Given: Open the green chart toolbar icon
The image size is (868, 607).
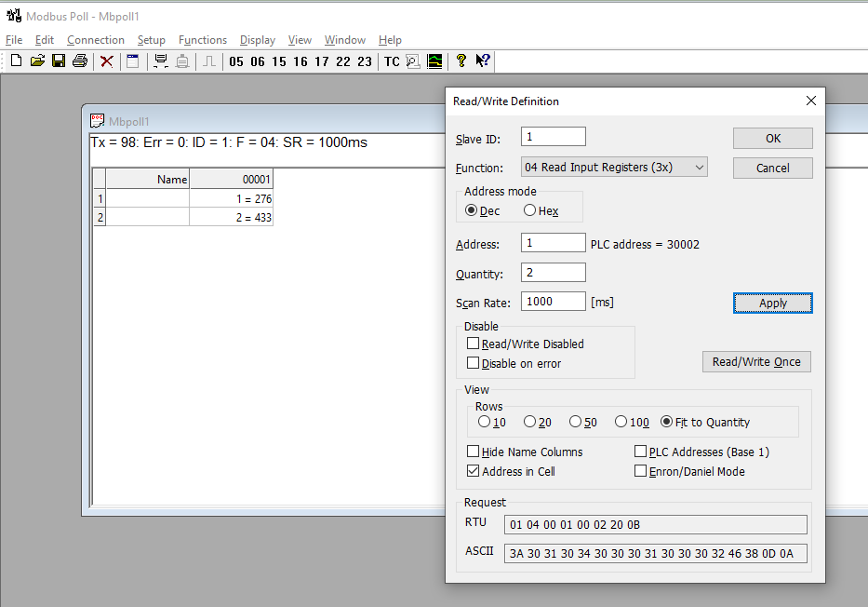Looking at the screenshot, I should click(434, 61).
